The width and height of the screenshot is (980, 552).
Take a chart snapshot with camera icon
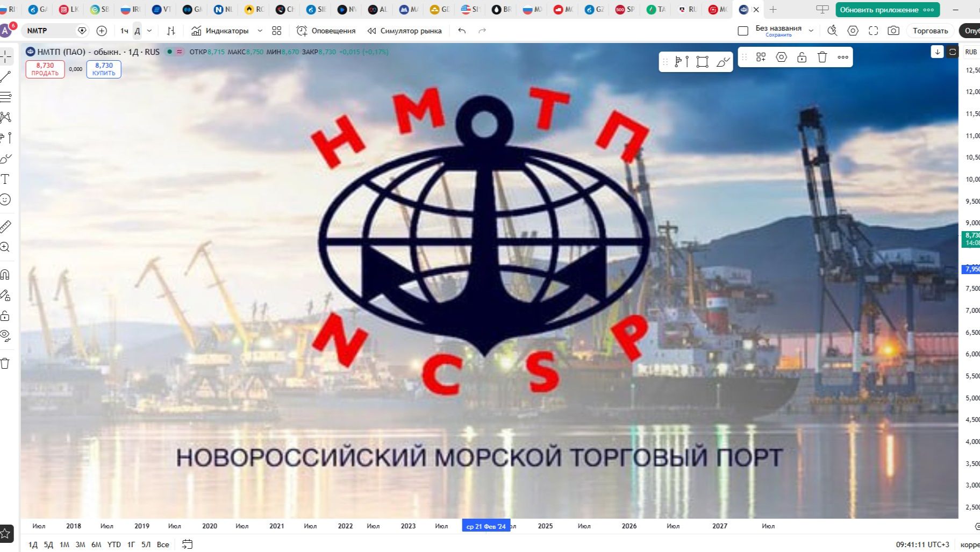point(893,31)
